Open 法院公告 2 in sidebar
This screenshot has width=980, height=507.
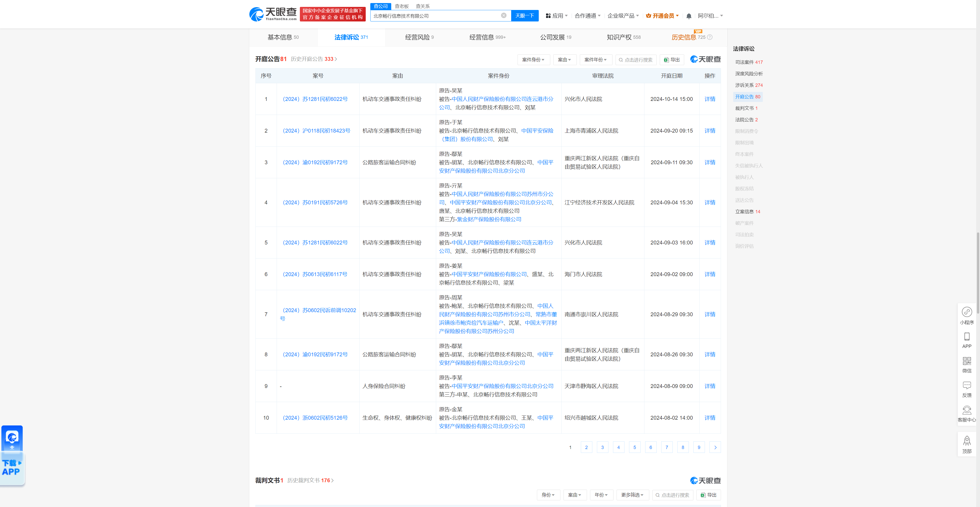pos(746,120)
